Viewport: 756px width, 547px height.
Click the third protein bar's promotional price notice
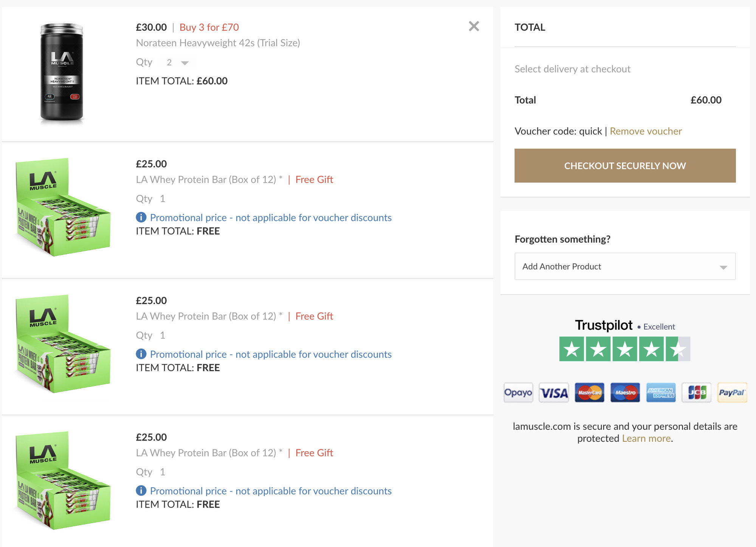pos(271,491)
